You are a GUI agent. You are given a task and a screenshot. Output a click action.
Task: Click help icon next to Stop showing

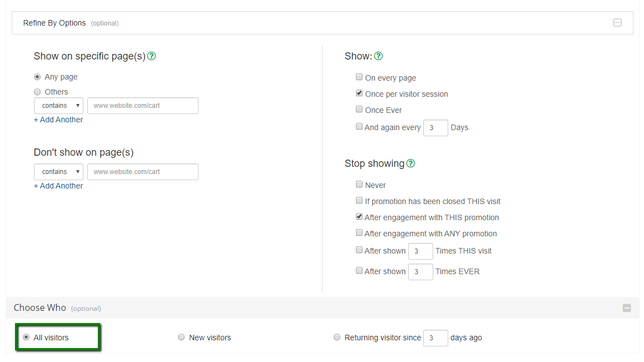(x=410, y=163)
